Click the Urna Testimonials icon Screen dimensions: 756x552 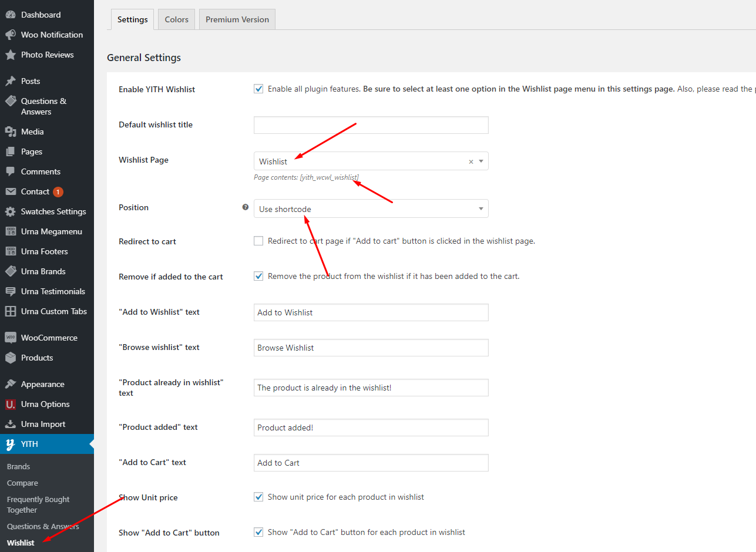pyautogui.click(x=11, y=291)
